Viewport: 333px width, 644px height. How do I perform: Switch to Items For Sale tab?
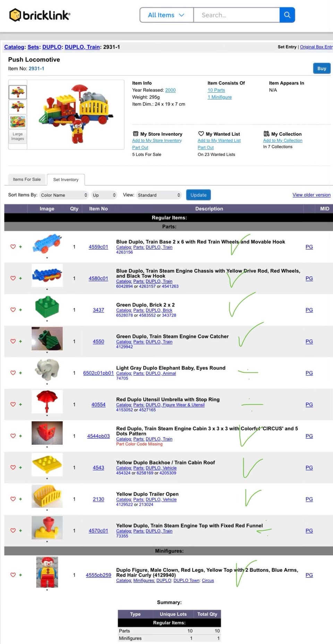click(27, 179)
